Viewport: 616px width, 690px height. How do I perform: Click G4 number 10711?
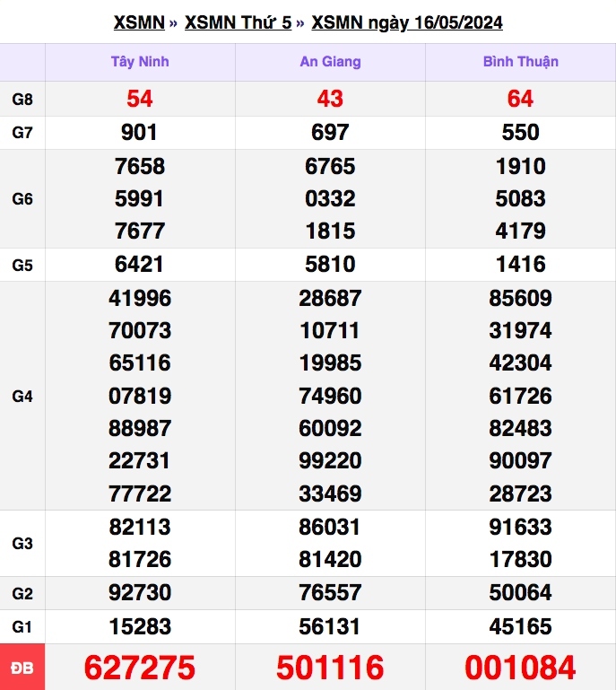tap(330, 331)
